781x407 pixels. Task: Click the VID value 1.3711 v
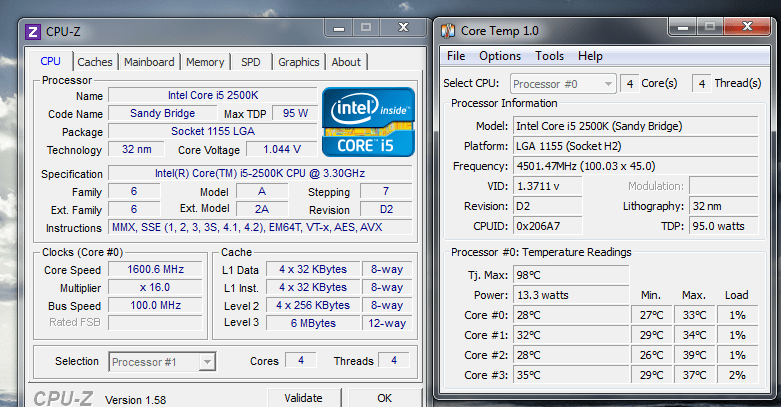[547, 186]
